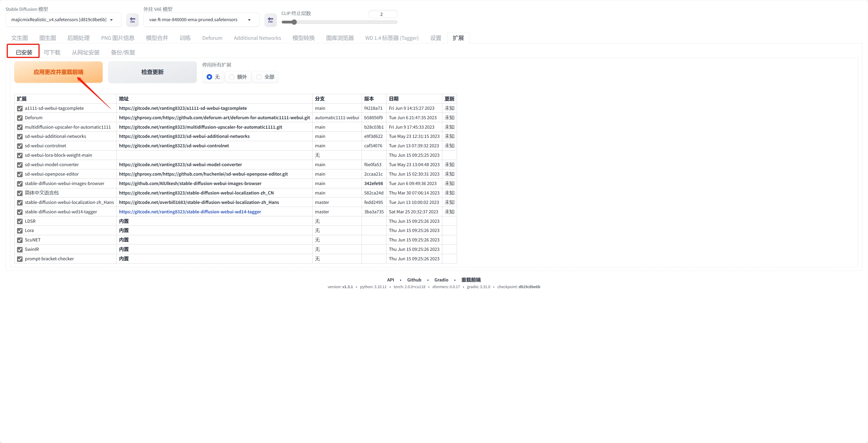Open the deforum-for-automatic1111-webui.git link
Image resolution: width=868 pixels, height=443 pixels.
[214, 118]
